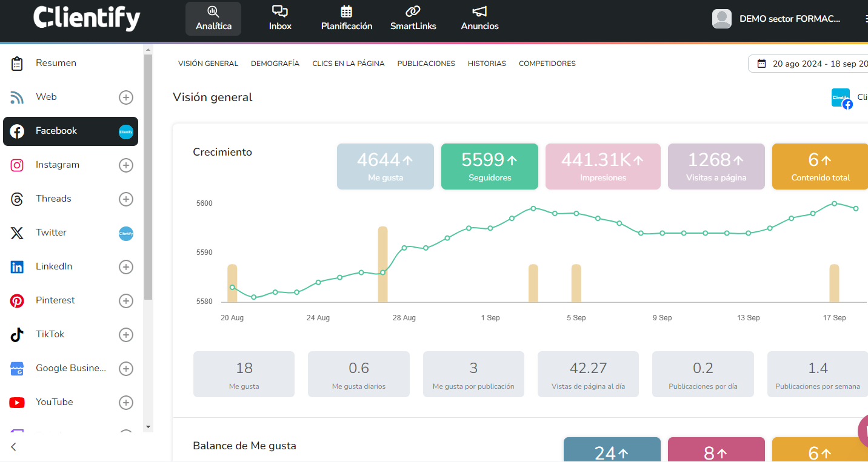
Task: Click the Crecimiento chart title
Action: point(222,152)
